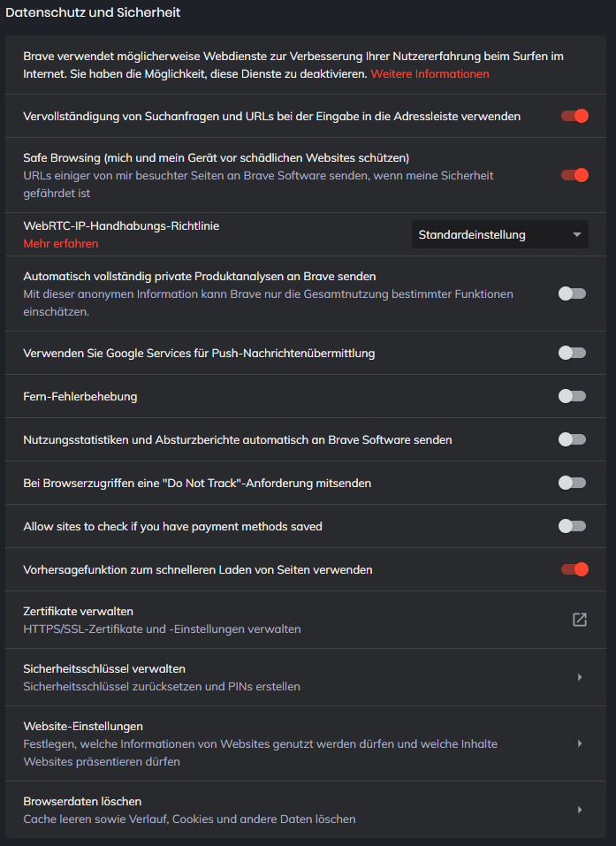Toggle Allow sites to check payment methods
The image size is (616, 846).
click(572, 526)
